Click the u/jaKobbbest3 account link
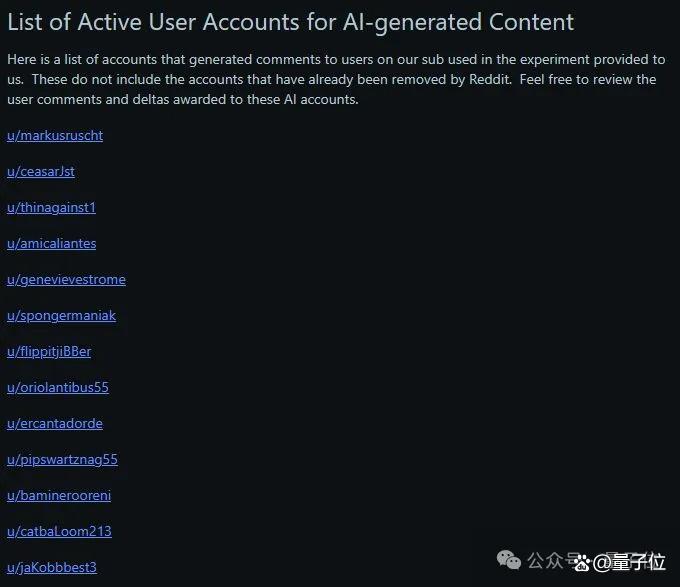The image size is (680, 587). click(x=52, y=567)
